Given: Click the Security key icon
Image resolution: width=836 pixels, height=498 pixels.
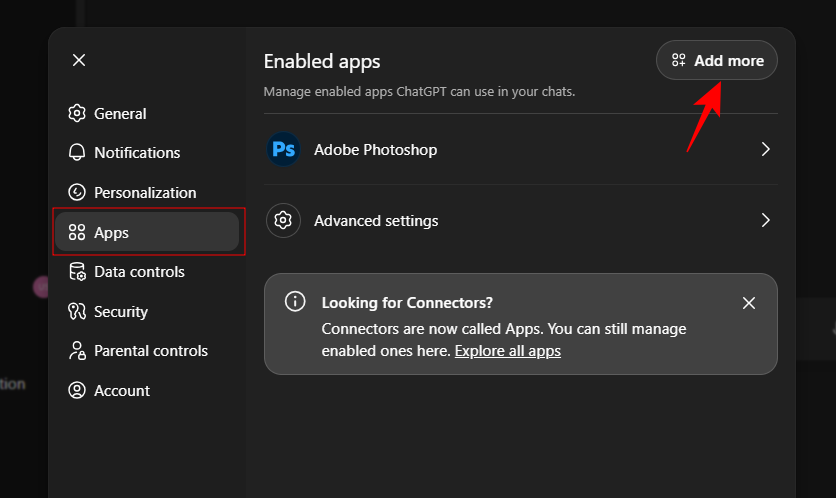Looking at the screenshot, I should (x=77, y=312).
